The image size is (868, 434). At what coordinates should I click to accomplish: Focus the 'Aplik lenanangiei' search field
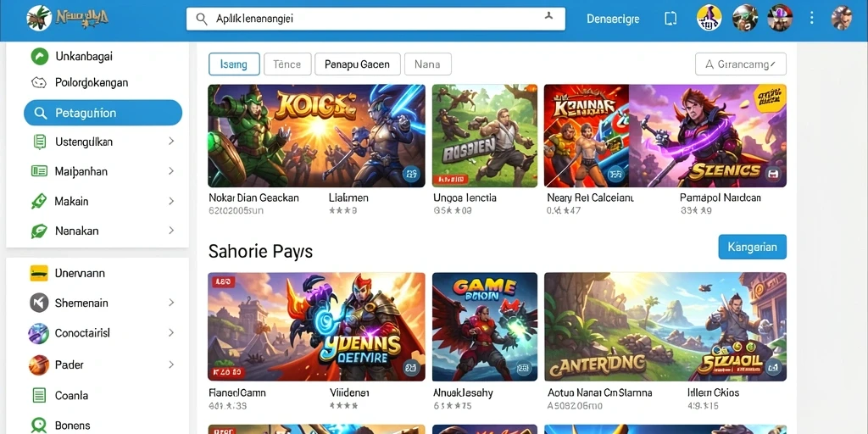click(x=376, y=19)
